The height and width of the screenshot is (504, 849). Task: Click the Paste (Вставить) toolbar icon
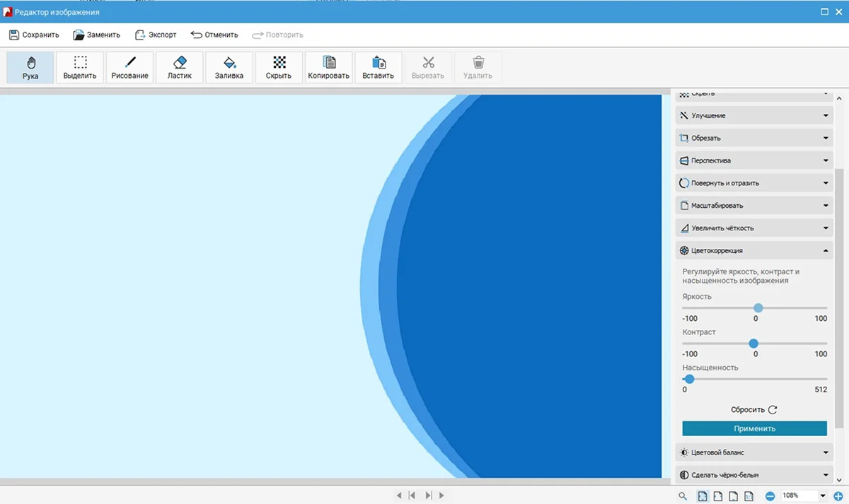379,68
